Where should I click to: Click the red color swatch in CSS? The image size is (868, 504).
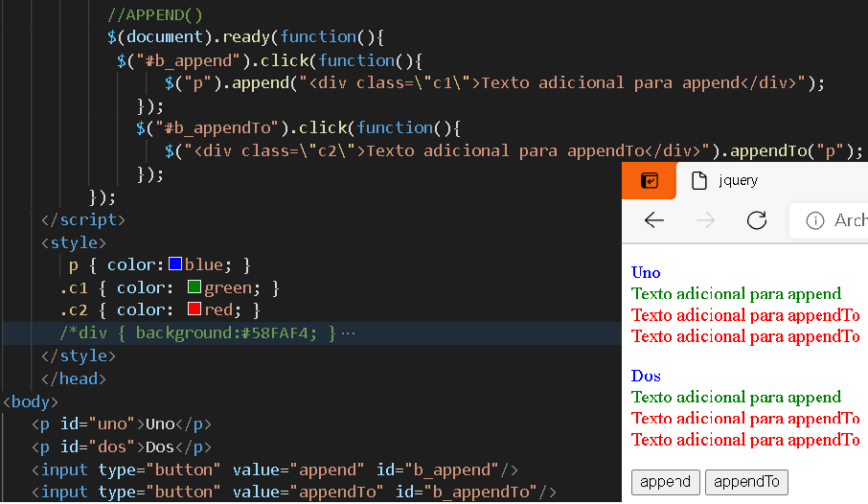[x=194, y=309]
